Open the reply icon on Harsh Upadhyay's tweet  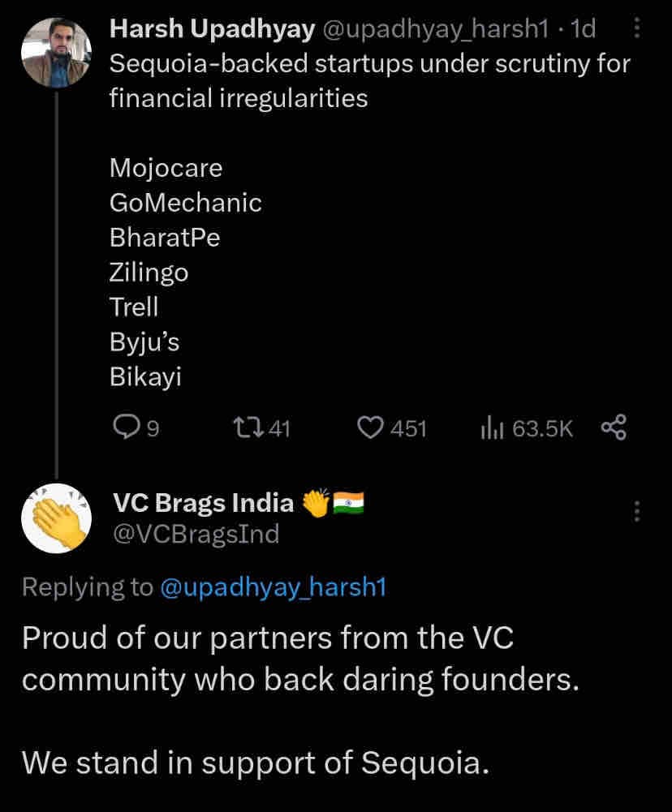click(x=128, y=427)
